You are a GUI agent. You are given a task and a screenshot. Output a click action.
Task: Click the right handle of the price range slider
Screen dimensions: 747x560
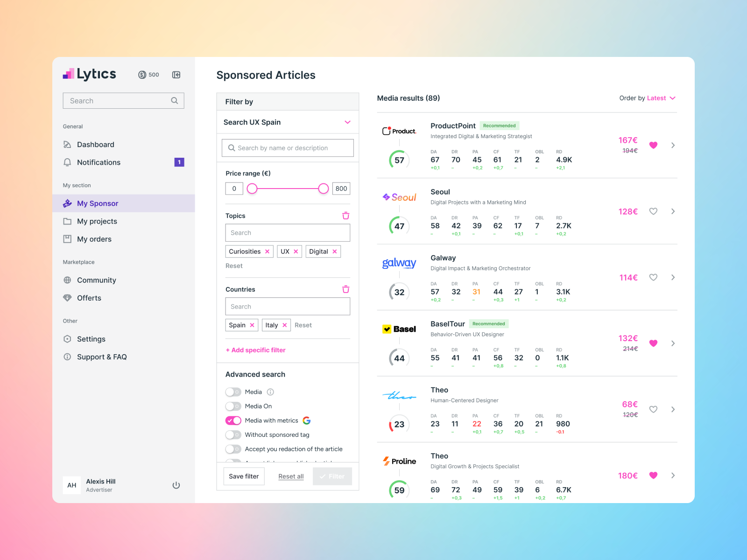click(323, 189)
